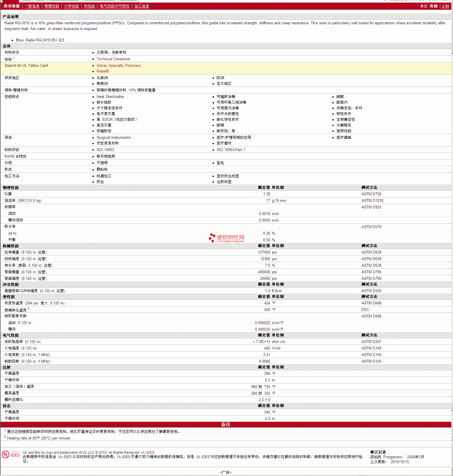
Task: Click the '电气性能' section header
Action: click(x=11, y=335)
